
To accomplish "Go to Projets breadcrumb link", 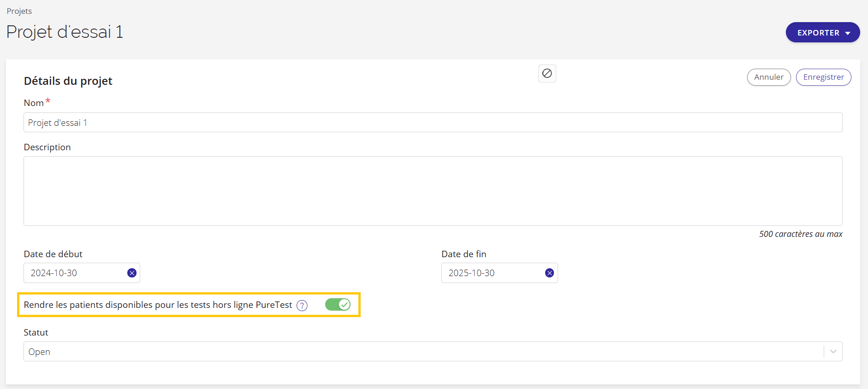I will (19, 11).
